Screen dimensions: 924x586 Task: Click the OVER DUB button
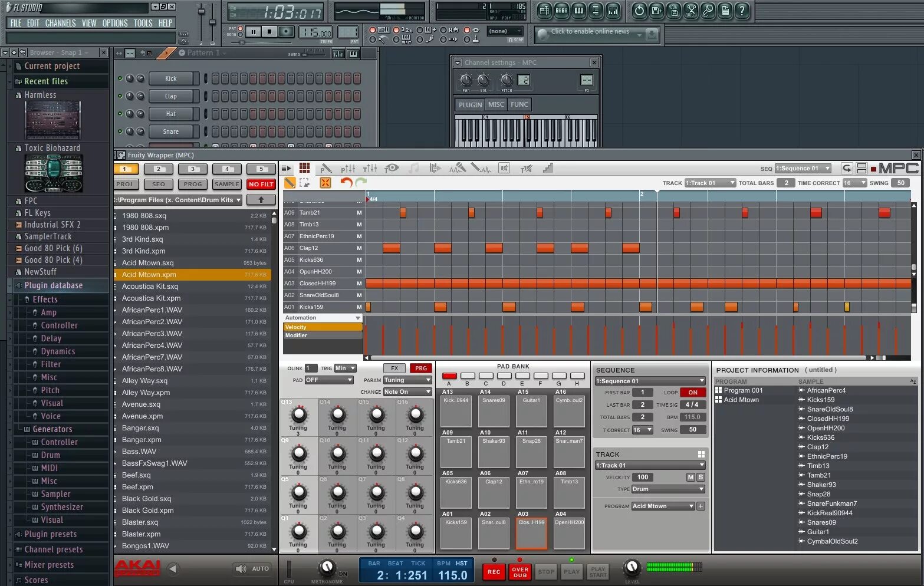(520, 571)
